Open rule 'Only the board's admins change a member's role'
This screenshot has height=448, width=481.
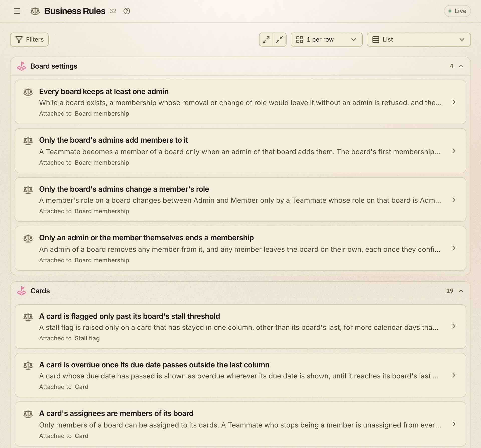click(x=241, y=199)
